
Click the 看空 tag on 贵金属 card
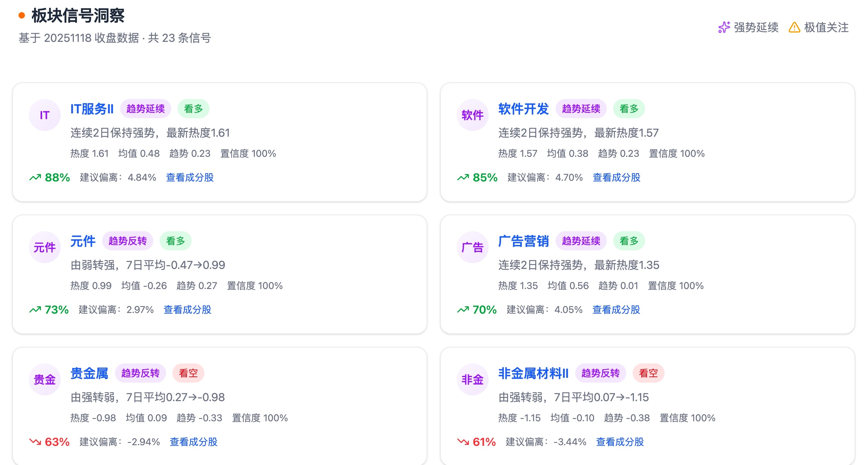(188, 373)
